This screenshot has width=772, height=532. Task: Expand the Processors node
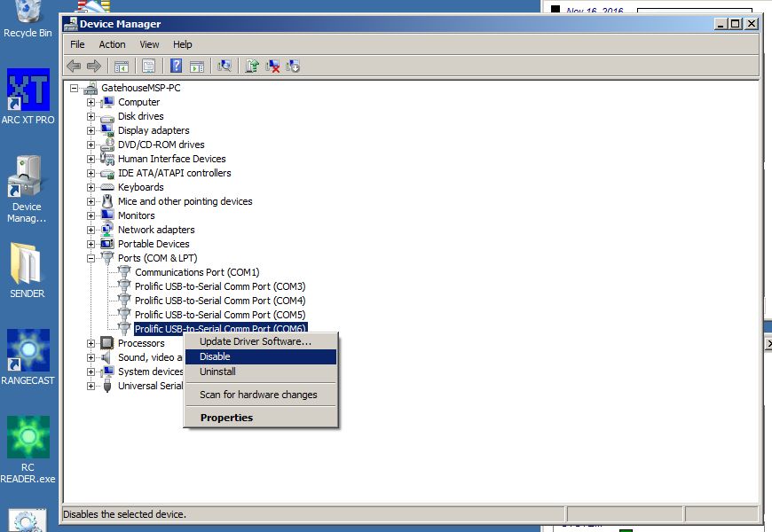[x=91, y=343]
